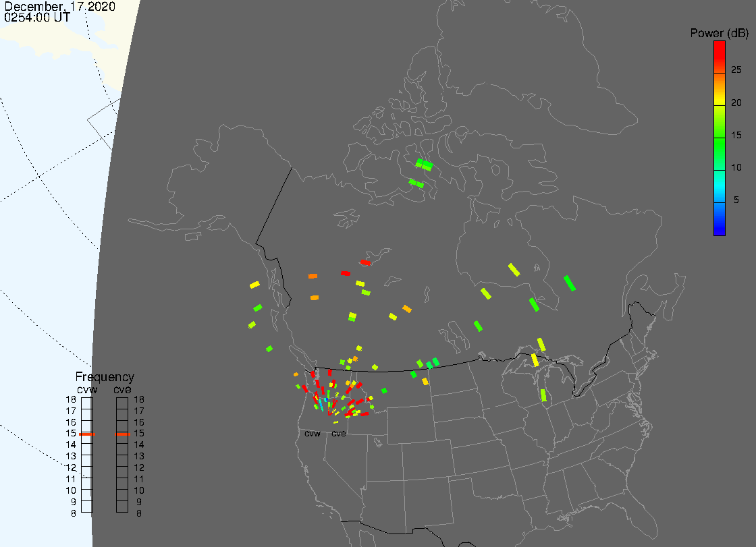Click the 8 label beside the cvw scale

[x=74, y=514]
